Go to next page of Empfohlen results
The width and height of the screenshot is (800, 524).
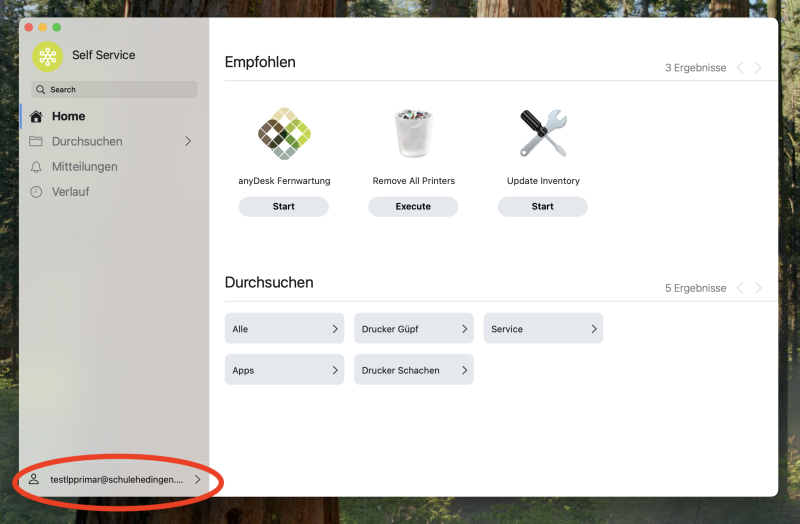click(758, 68)
